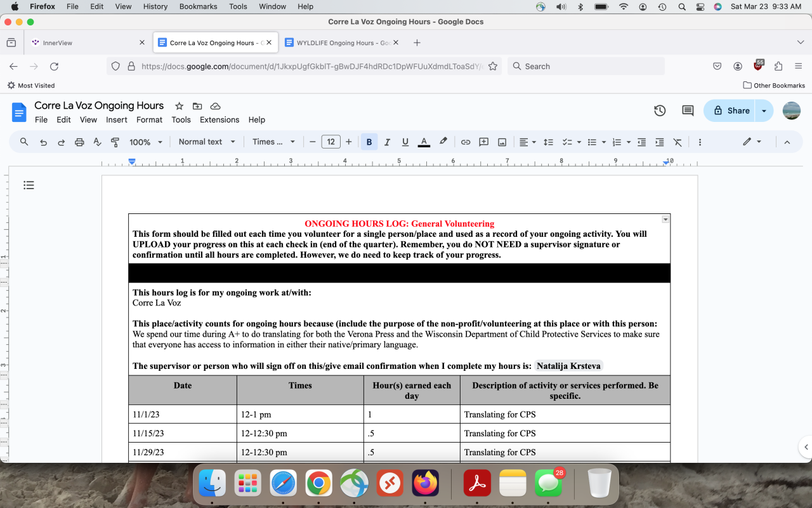812x508 pixels.
Task: Click line and paragraph spacing icon
Action: 549,142
